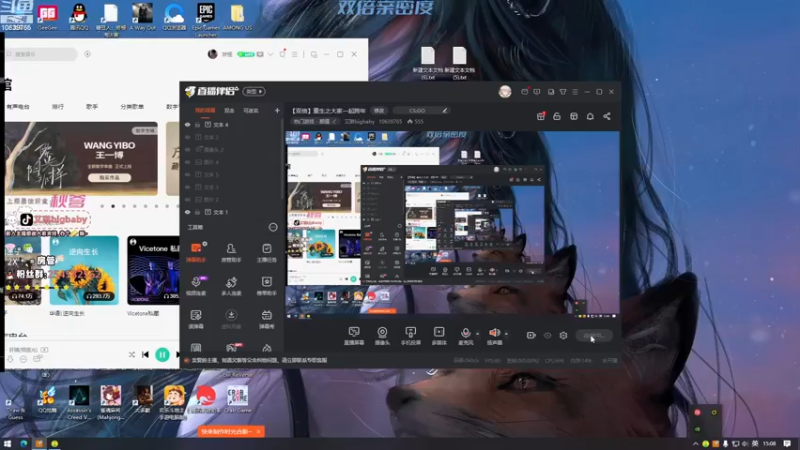
Task: Open the layout grid icon in header
Action: pos(574,116)
